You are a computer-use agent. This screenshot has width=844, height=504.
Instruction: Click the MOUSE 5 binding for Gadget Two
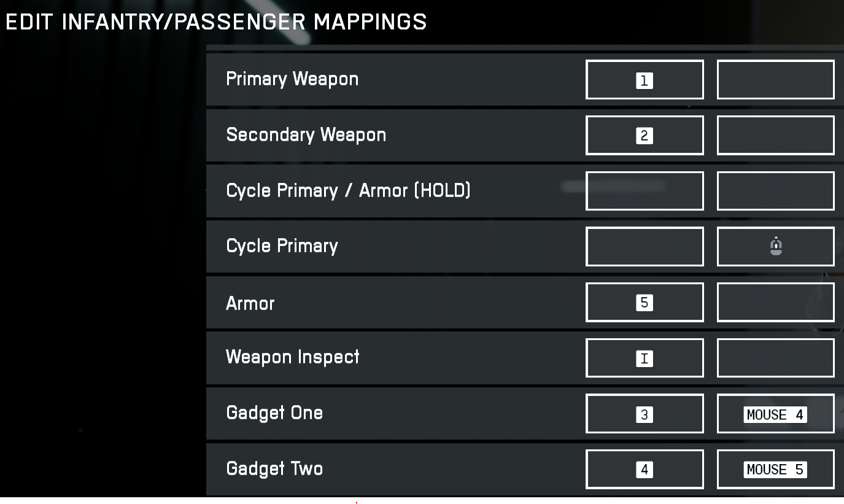[x=775, y=470]
